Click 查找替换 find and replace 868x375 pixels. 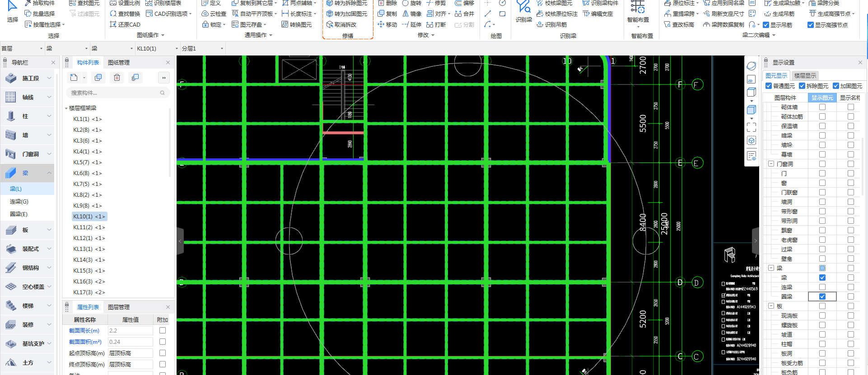pos(125,14)
